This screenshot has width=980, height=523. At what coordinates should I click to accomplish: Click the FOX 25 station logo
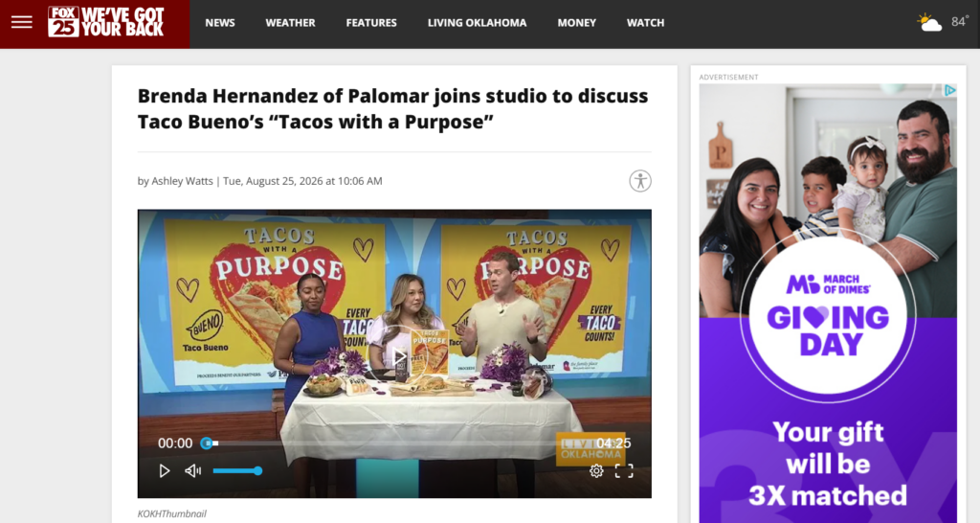point(105,23)
